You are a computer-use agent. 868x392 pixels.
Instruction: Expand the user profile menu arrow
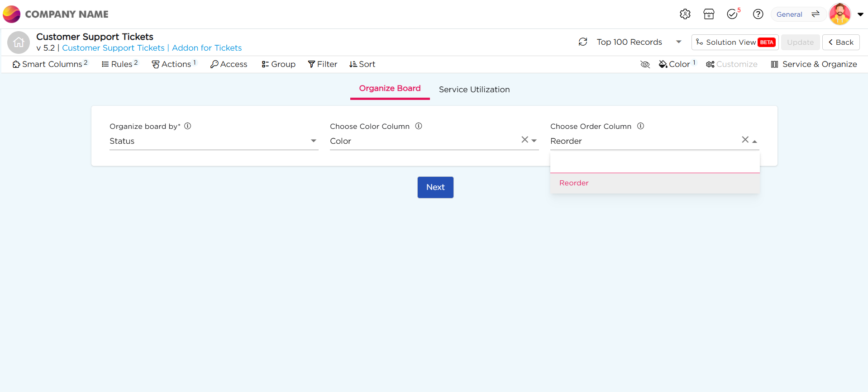[x=860, y=14]
